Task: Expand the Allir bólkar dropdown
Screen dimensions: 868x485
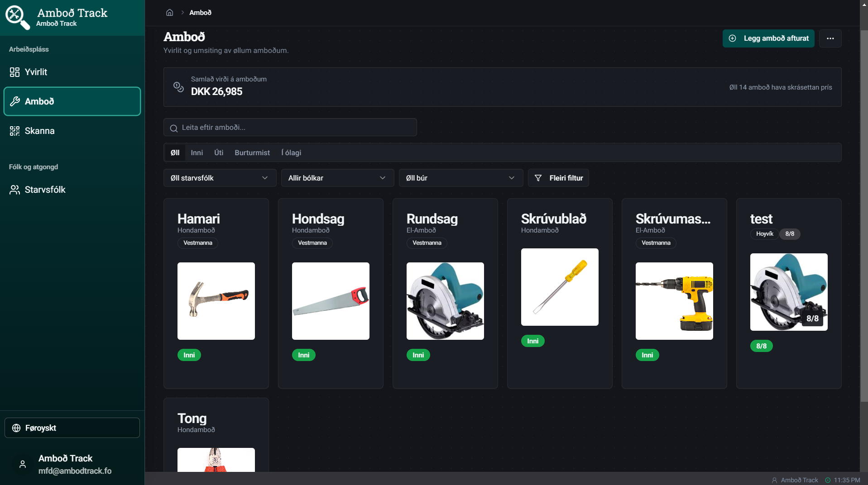Action: (x=337, y=178)
